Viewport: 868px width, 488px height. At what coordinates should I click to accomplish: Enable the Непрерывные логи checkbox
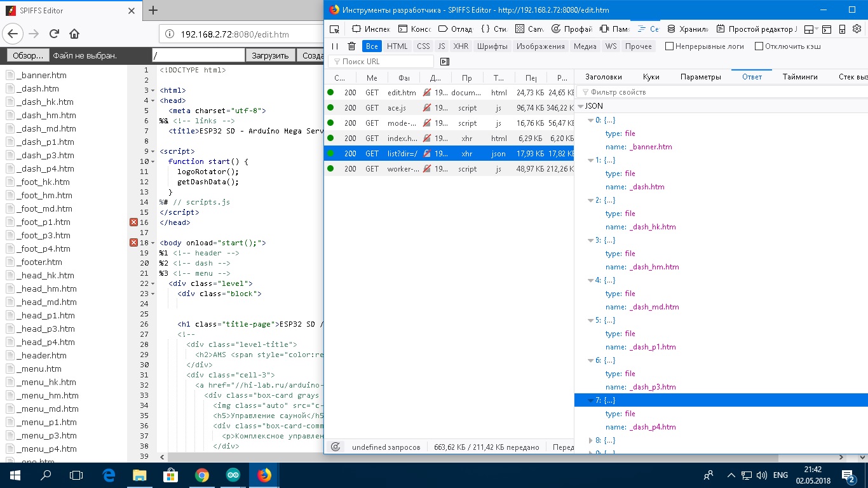tap(669, 46)
